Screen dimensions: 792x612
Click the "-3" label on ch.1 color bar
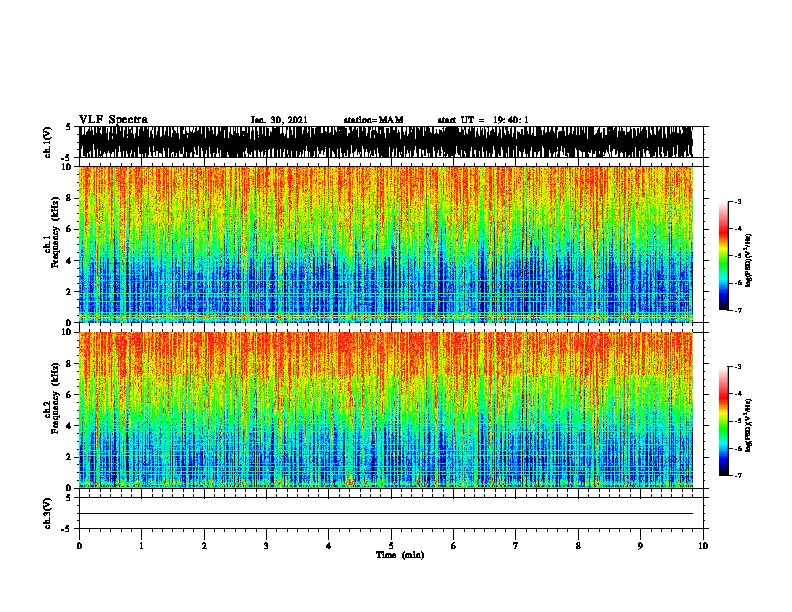737,201
